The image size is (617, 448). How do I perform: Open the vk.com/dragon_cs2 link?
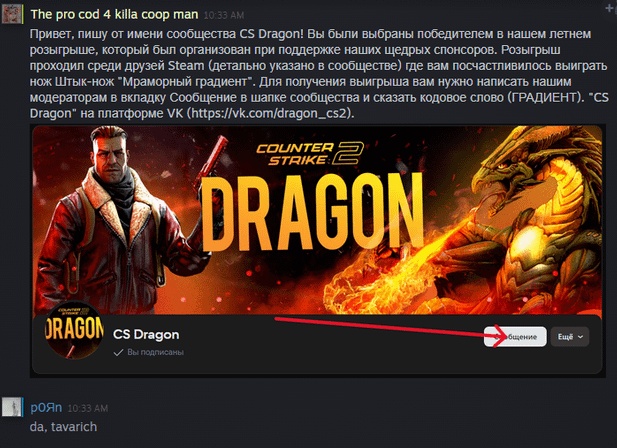(x=270, y=113)
